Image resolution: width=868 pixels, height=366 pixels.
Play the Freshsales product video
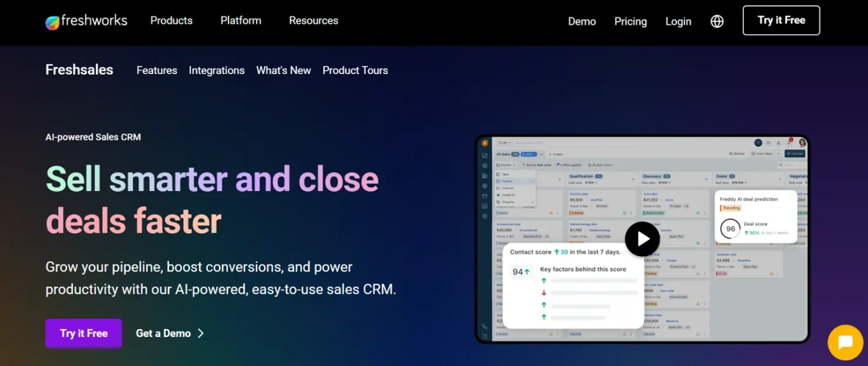tap(642, 239)
